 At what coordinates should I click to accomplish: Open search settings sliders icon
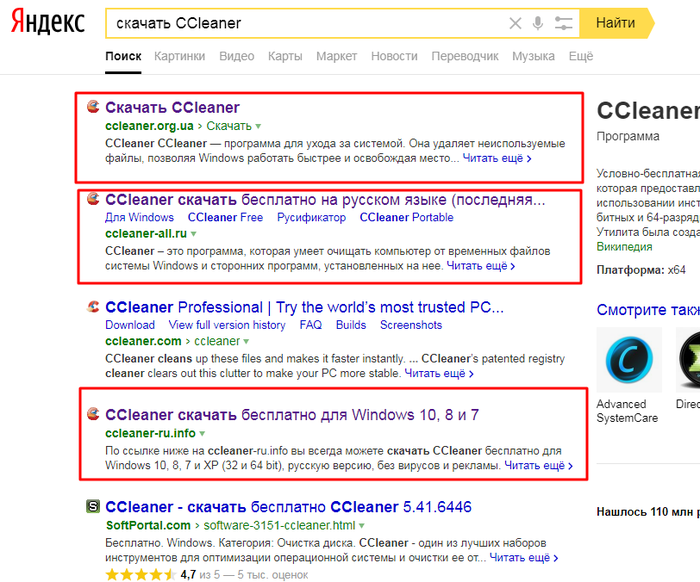563,23
